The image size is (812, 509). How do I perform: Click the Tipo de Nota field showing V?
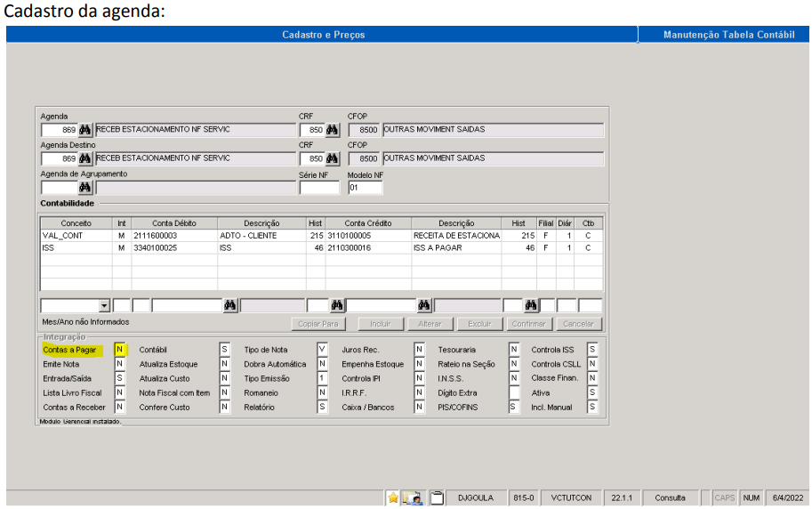(x=322, y=350)
